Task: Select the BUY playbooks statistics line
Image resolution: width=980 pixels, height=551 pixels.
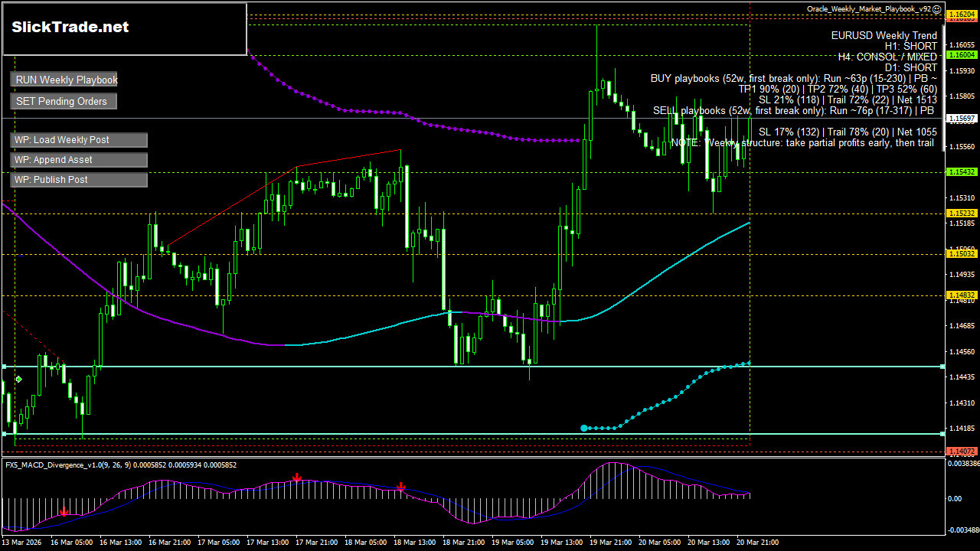Action: [x=794, y=78]
